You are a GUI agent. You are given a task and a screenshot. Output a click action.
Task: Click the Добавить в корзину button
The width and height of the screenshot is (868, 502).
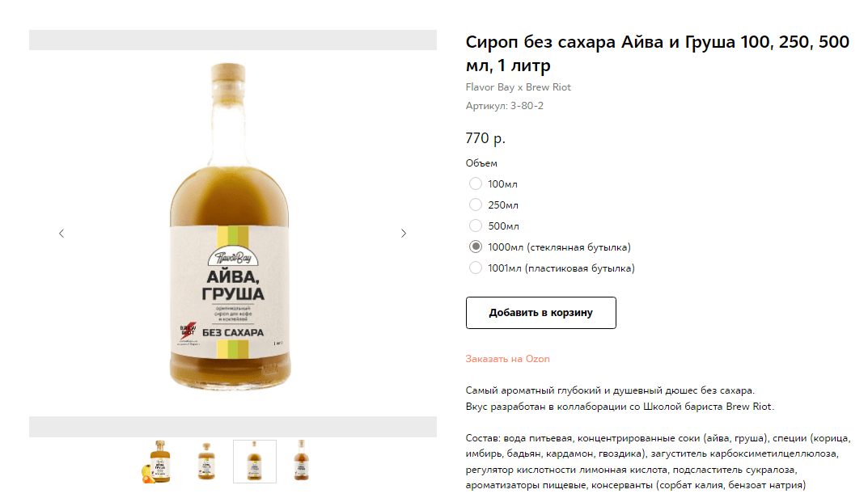tap(541, 313)
